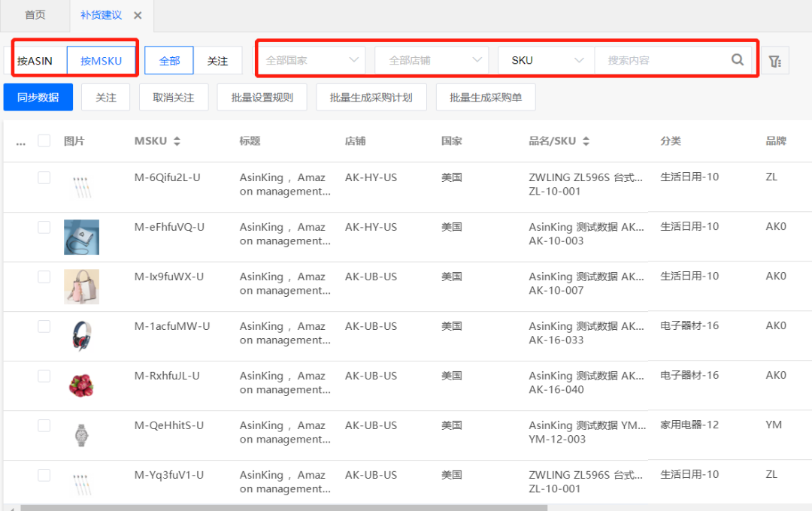Click the 批量设置规则 button
Viewport: 812px width, 511px height.
[262, 97]
